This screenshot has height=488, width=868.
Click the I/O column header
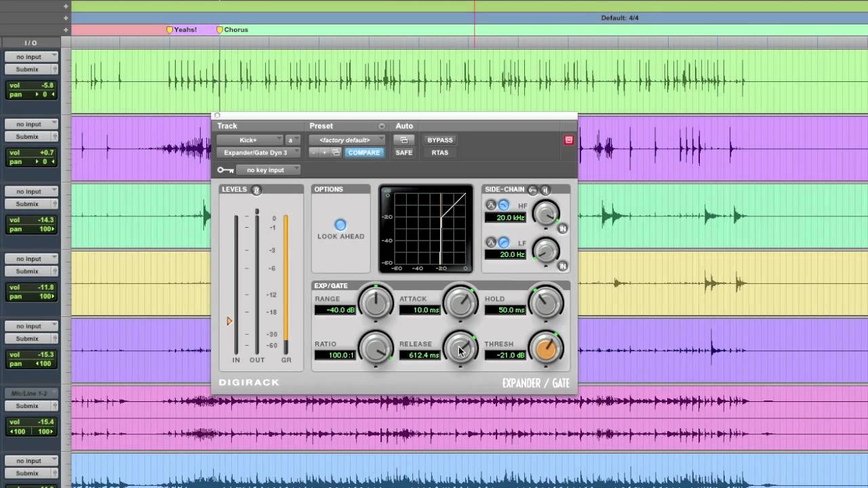[x=31, y=43]
